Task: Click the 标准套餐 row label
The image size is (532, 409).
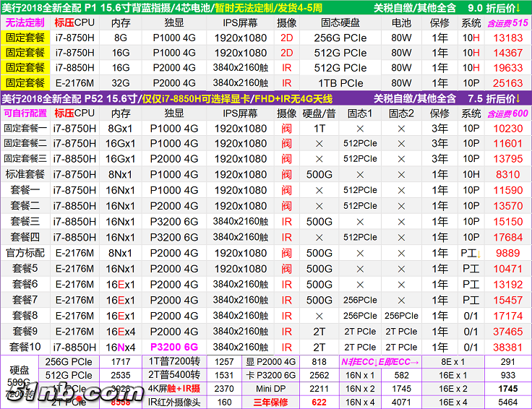Action: (x=25, y=174)
